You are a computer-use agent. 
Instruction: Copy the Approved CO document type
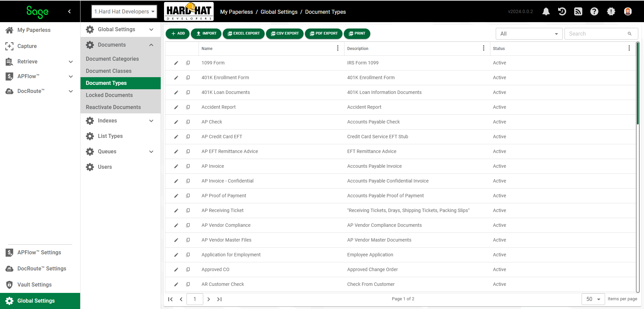188,270
